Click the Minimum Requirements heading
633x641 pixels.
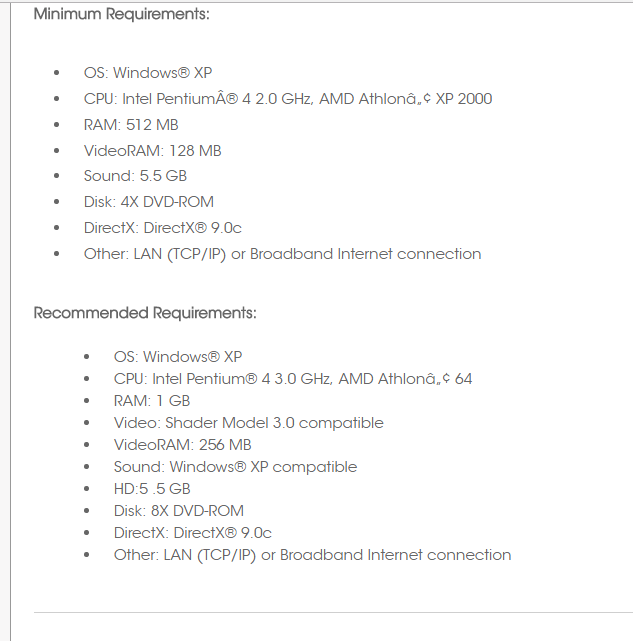click(x=121, y=14)
